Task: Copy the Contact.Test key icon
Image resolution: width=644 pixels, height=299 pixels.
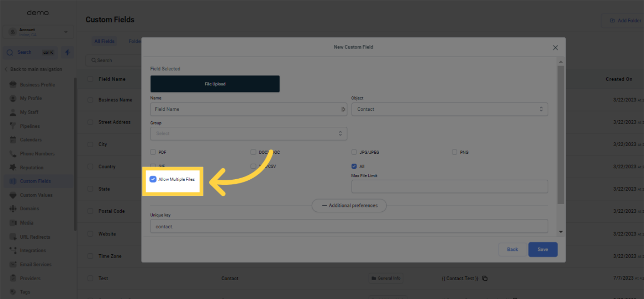Action: click(485, 278)
